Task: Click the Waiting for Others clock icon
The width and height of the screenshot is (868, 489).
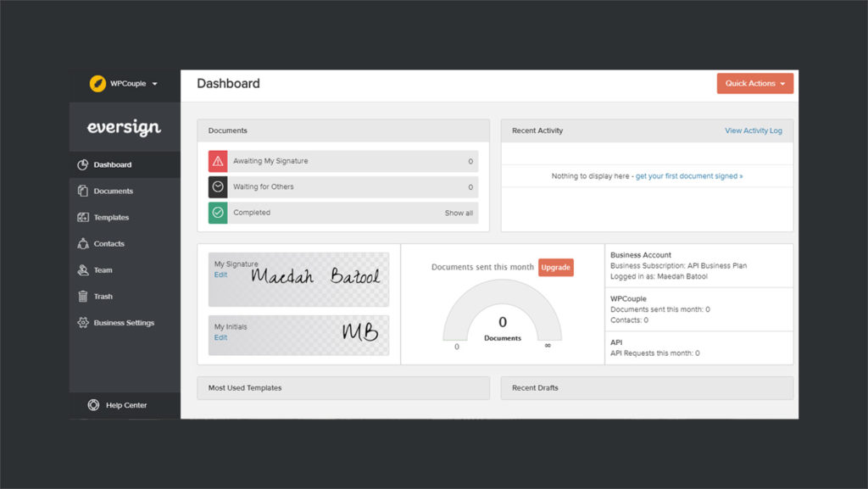Action: click(218, 186)
